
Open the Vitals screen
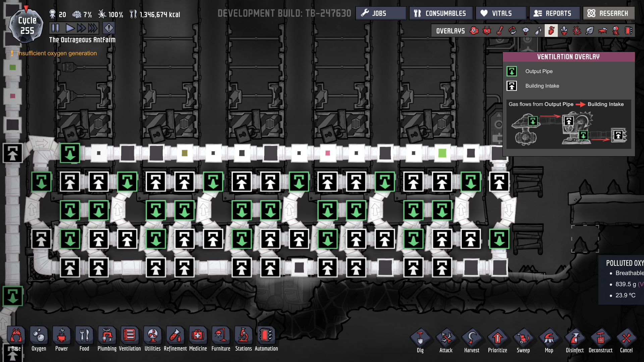coord(501,13)
